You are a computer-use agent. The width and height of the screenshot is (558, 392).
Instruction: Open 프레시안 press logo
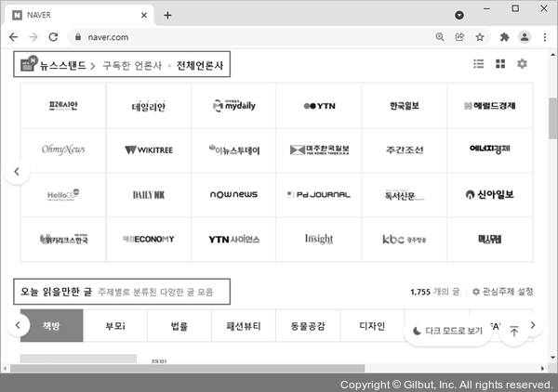pyautogui.click(x=63, y=106)
